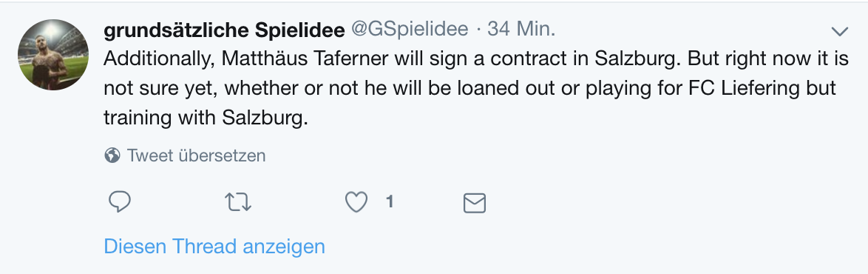The width and height of the screenshot is (868, 274).
Task: Click the tweet line mentioning FC Liefering
Action: [x=469, y=88]
